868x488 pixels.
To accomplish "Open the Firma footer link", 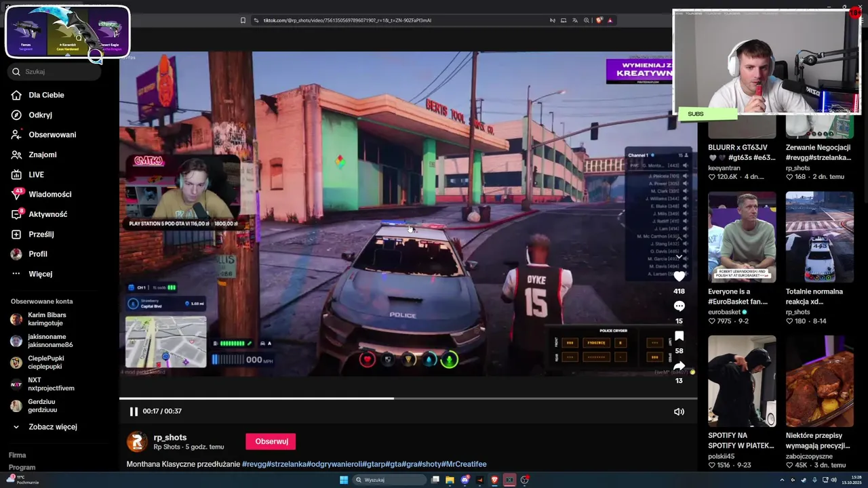I will (17, 455).
